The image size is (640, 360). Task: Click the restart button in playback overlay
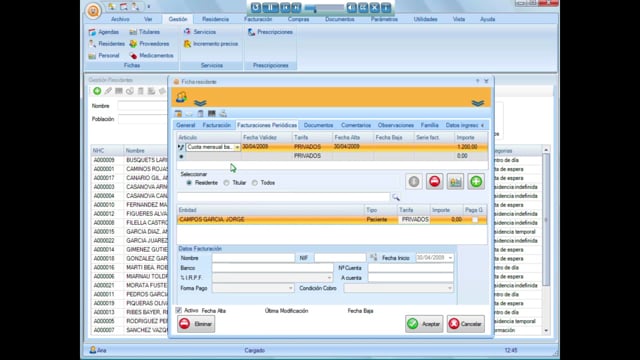tap(256, 7)
